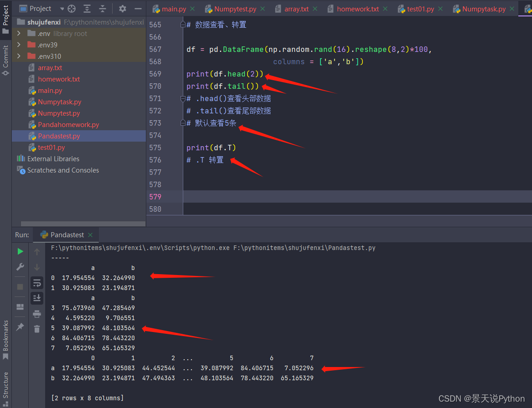
Task: Select Pandahomework.py in the project tree
Action: (x=79, y=124)
